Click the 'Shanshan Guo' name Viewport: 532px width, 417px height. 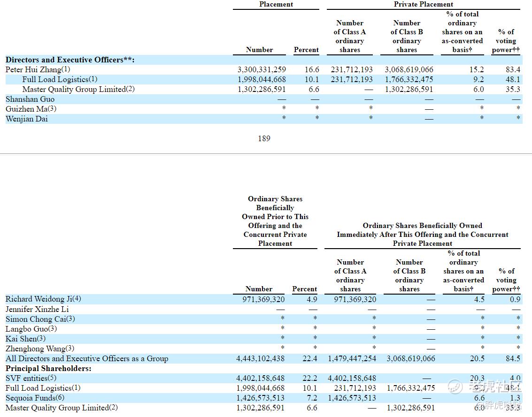30,99
